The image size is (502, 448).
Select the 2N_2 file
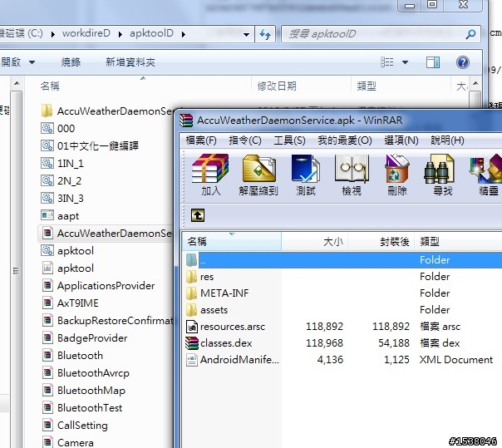62,181
